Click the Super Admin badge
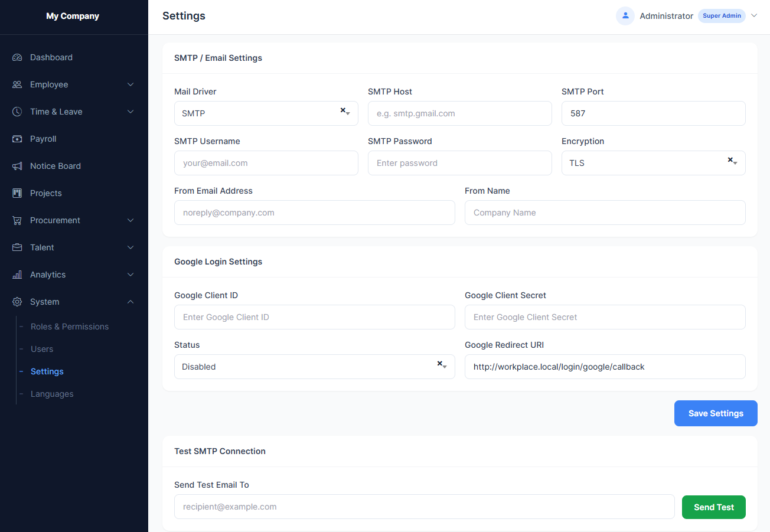The height and width of the screenshot is (532, 770). pos(722,15)
